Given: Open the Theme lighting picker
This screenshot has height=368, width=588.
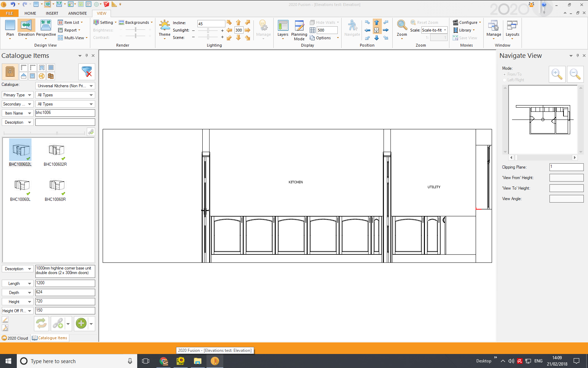Looking at the screenshot, I should point(164,28).
